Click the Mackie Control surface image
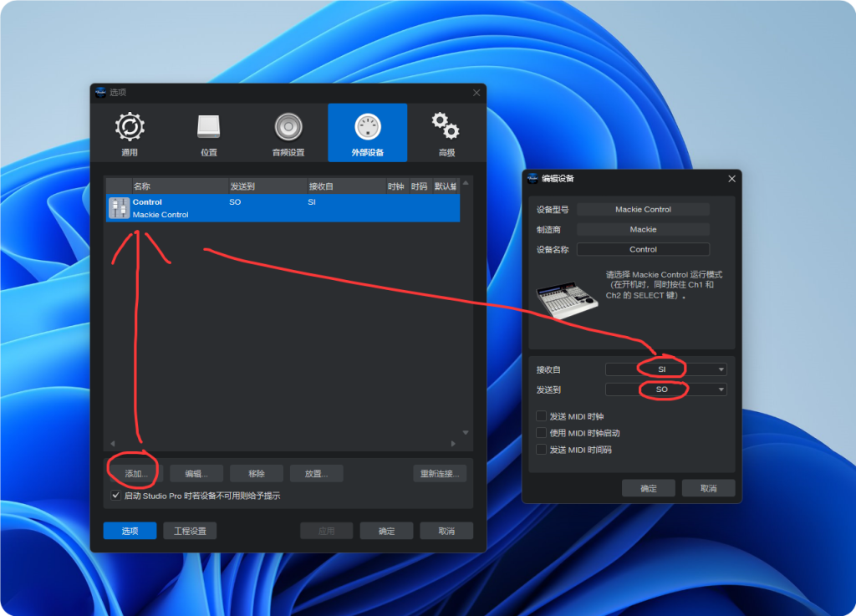This screenshot has width=856, height=616. coord(568,299)
